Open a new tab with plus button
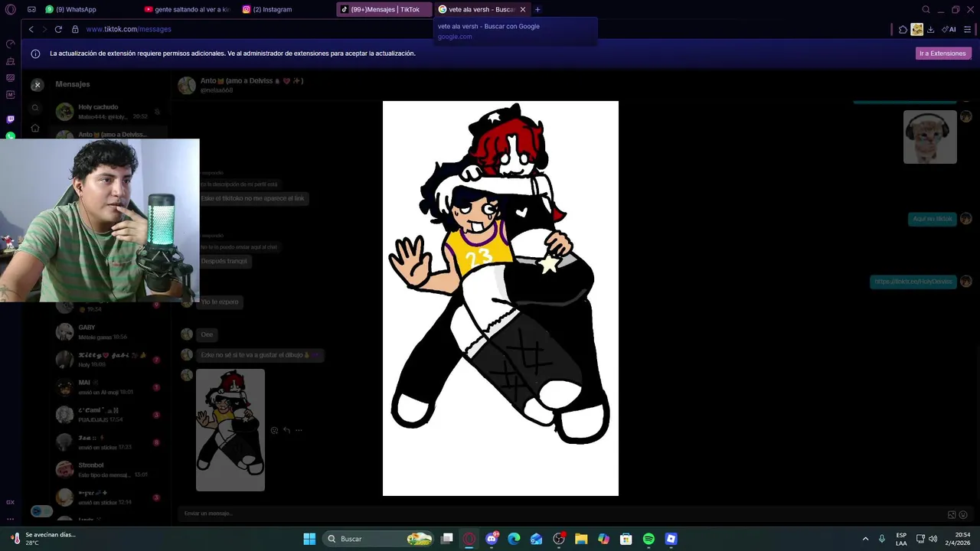980x551 pixels. coord(537,10)
